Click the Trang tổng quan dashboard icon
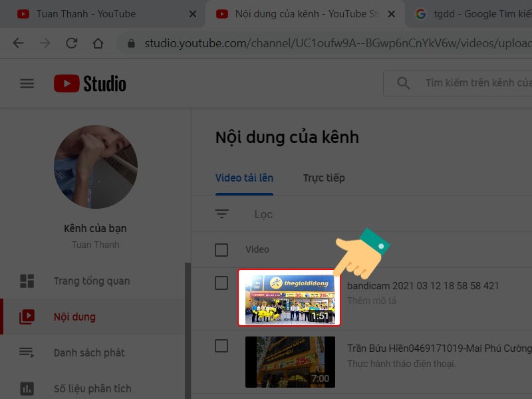 27,281
